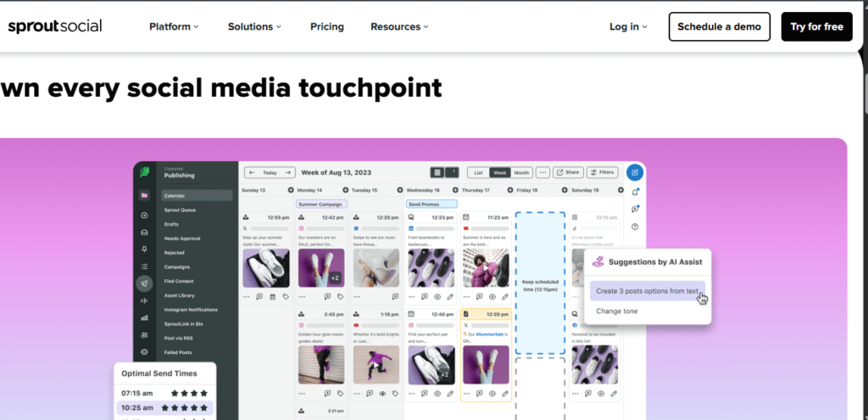Click the Schedule a demo button
Screen dimensions: 868x420
pyautogui.click(x=719, y=26)
